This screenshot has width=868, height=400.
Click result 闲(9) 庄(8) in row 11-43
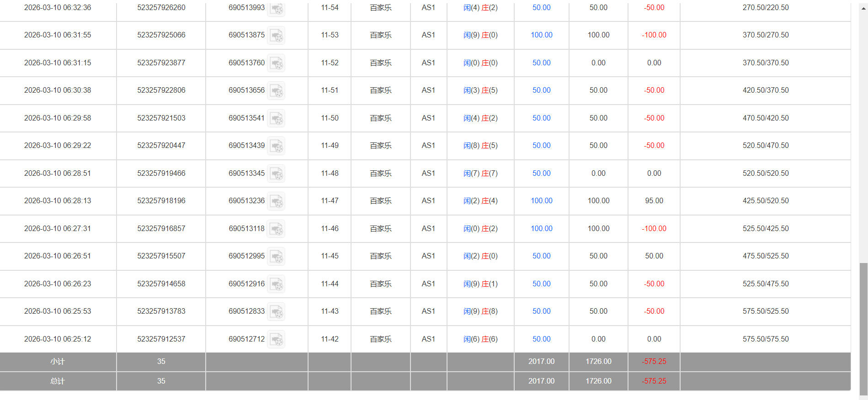[480, 311]
